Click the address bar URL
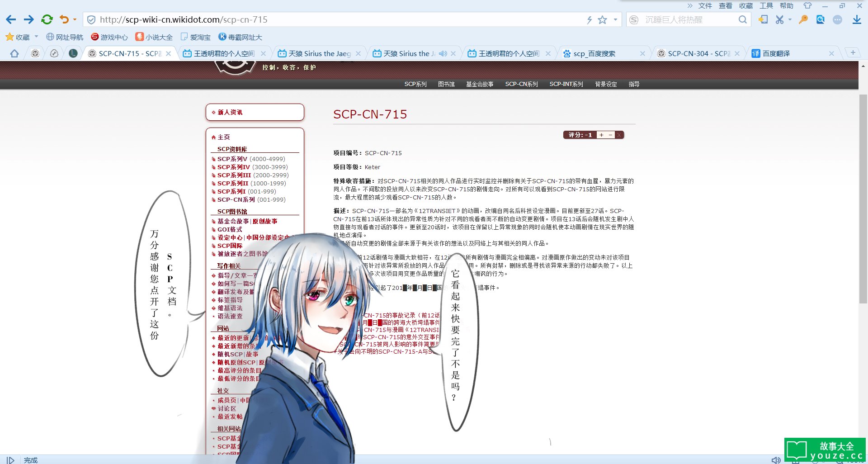Image resolution: width=868 pixels, height=464 pixels. pos(184,20)
